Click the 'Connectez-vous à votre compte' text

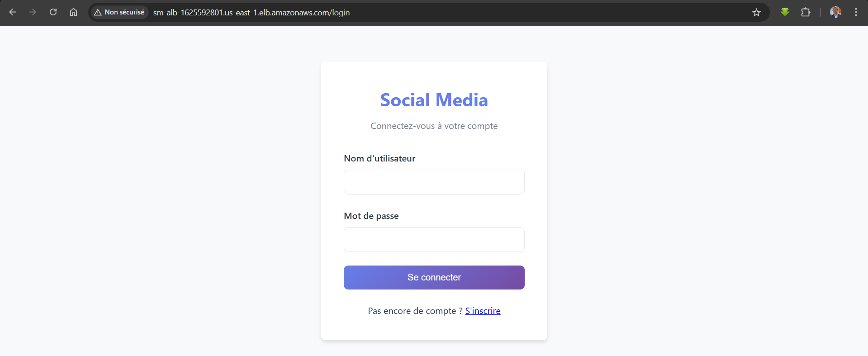tap(434, 126)
